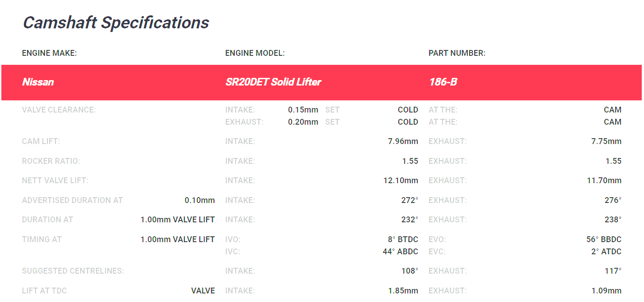Click the PART NUMBER column header
644x302 pixels.
coord(457,53)
